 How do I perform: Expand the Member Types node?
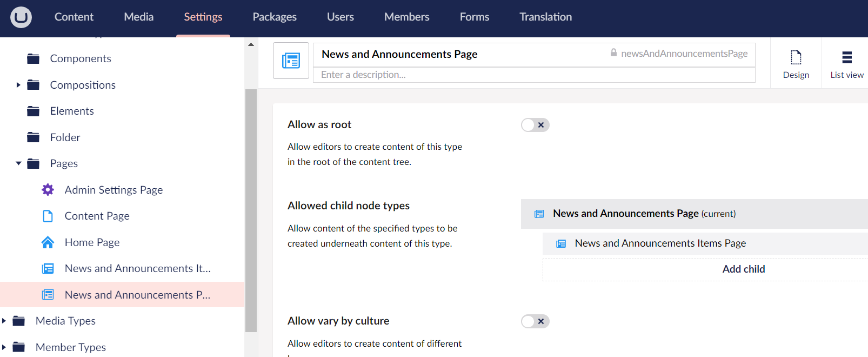4,347
